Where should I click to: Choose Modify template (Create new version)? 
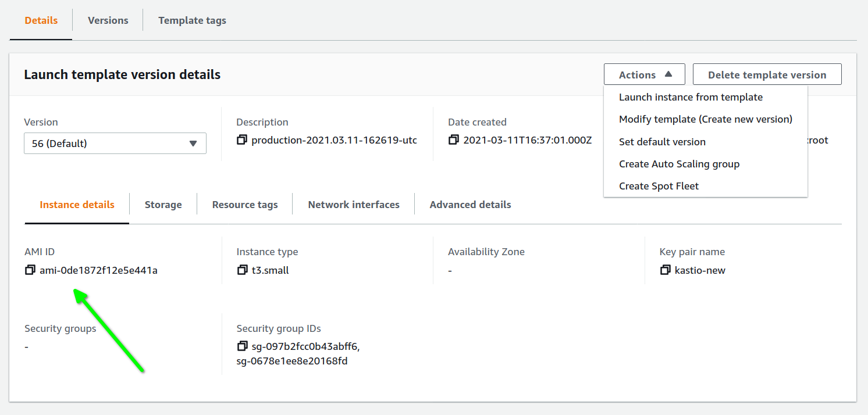coord(705,119)
